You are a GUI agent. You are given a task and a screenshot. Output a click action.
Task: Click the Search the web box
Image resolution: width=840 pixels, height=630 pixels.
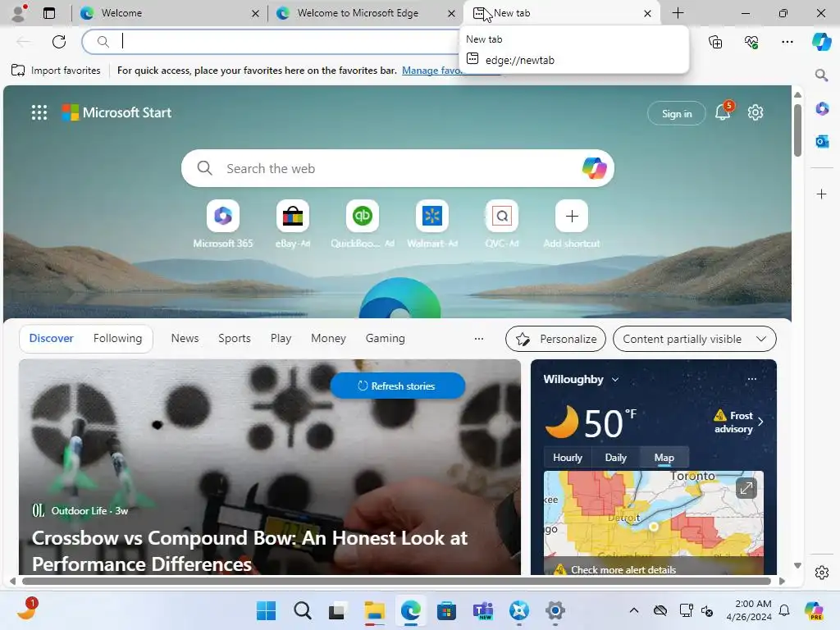click(x=398, y=168)
